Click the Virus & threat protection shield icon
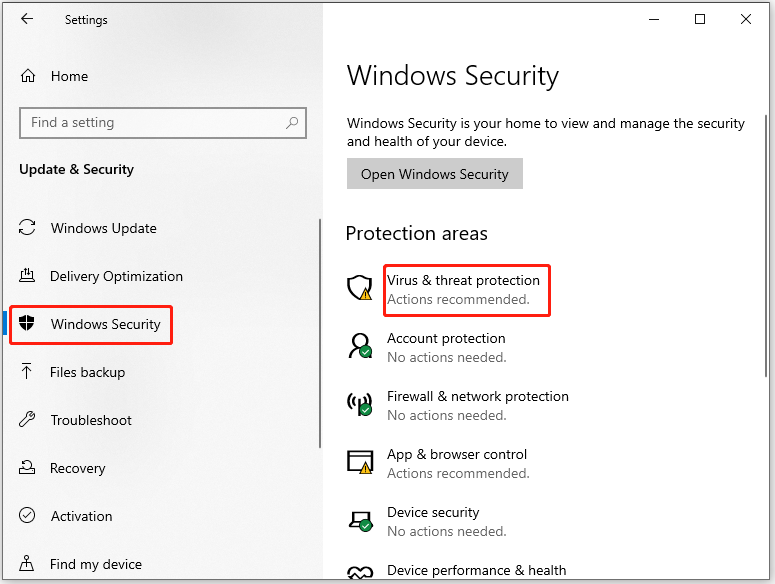Viewport: 775px width, 584px height. click(x=359, y=289)
